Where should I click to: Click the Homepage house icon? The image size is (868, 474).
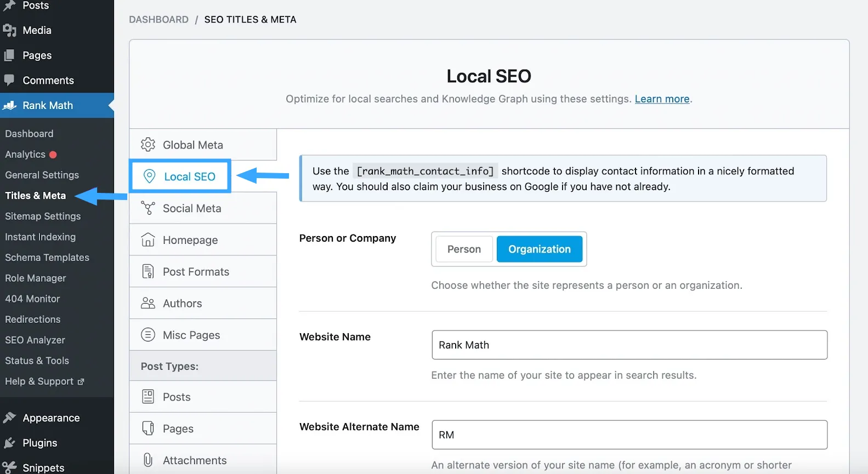click(148, 239)
